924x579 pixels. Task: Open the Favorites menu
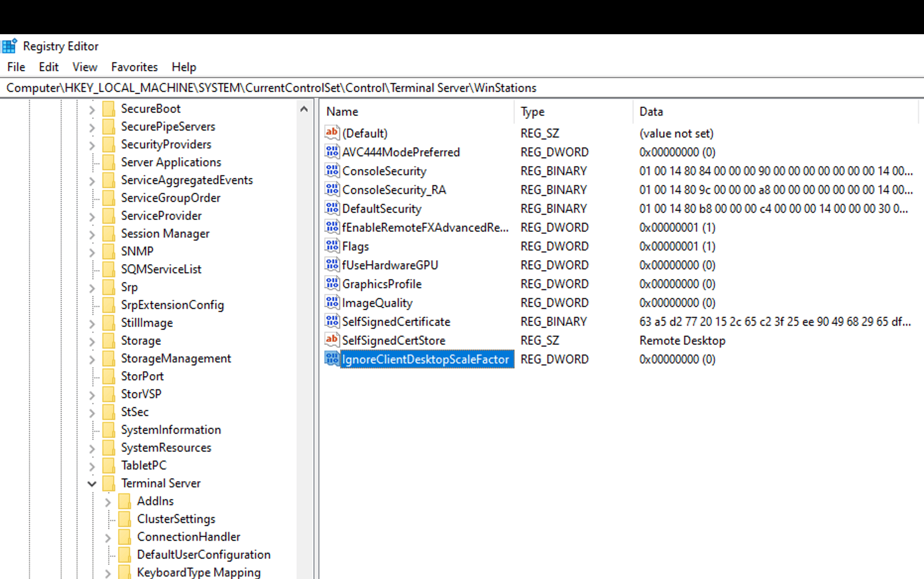pyautogui.click(x=134, y=67)
